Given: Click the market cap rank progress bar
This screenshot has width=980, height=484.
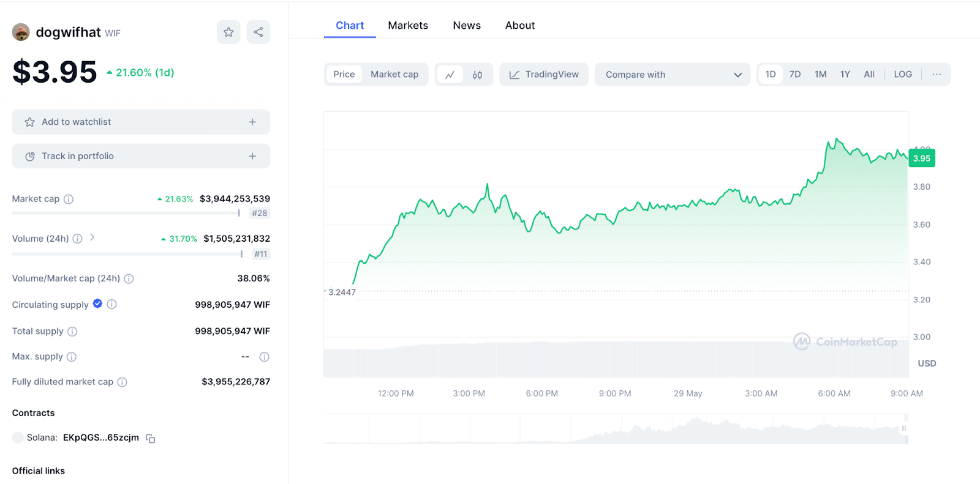Looking at the screenshot, I should click(126, 213).
